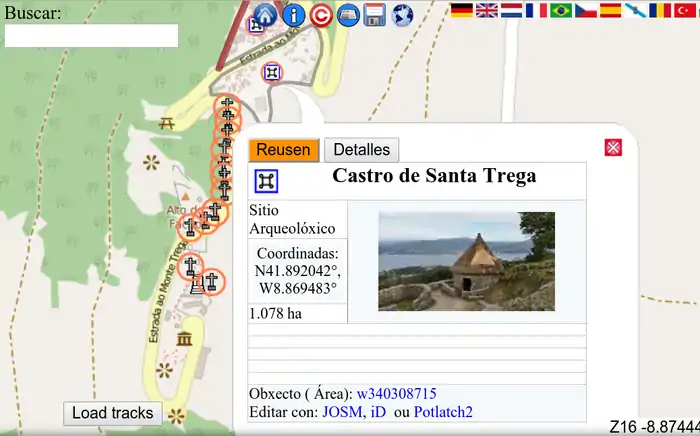Open the Potlatch2 editor link
The width and height of the screenshot is (700, 436).
(443, 411)
